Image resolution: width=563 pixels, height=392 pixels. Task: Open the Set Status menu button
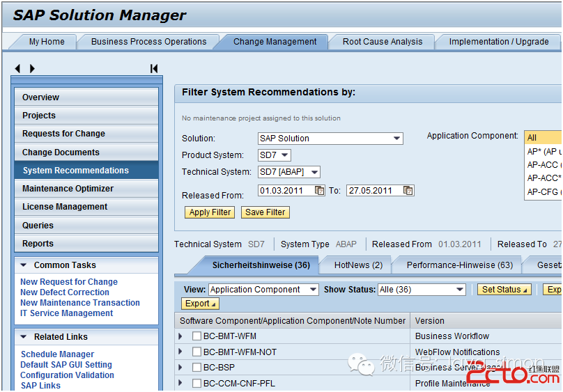(x=504, y=290)
